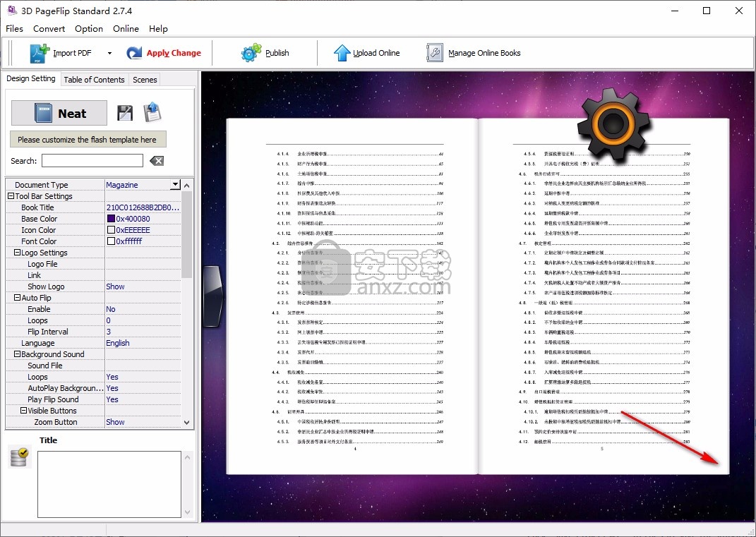Click the description box scroll down arrow
Viewport: 756px width, 537px height.
click(188, 512)
